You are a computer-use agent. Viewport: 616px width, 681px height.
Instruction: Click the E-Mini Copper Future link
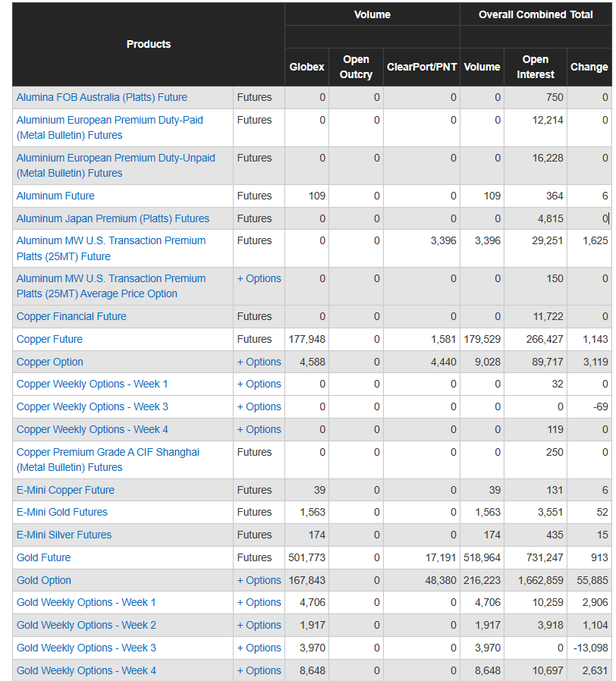pyautogui.click(x=65, y=490)
